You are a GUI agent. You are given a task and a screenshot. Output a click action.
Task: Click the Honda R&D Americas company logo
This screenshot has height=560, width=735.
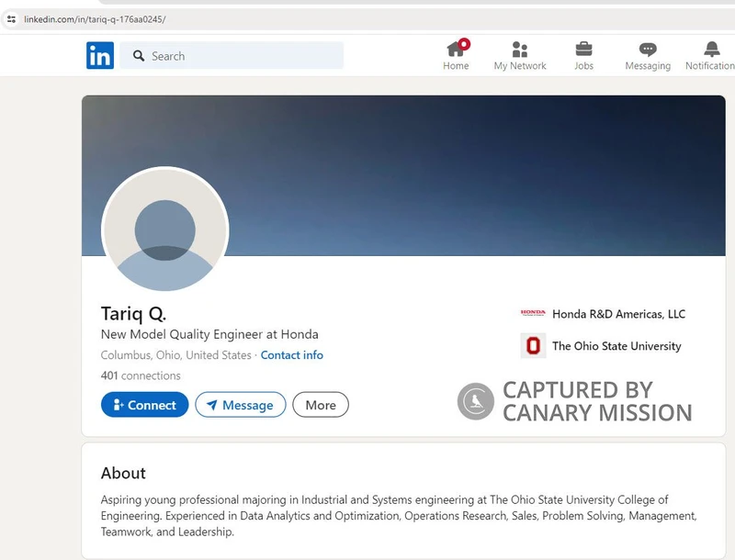[533, 313]
